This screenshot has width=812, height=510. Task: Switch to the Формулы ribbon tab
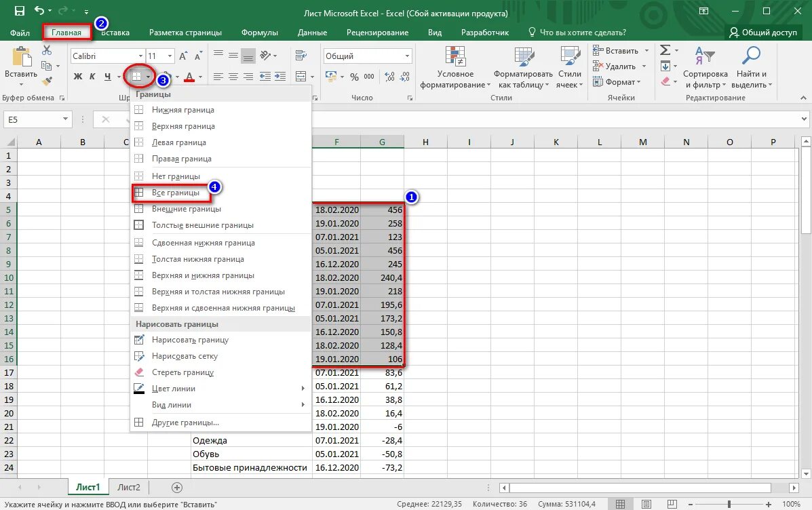point(259,33)
